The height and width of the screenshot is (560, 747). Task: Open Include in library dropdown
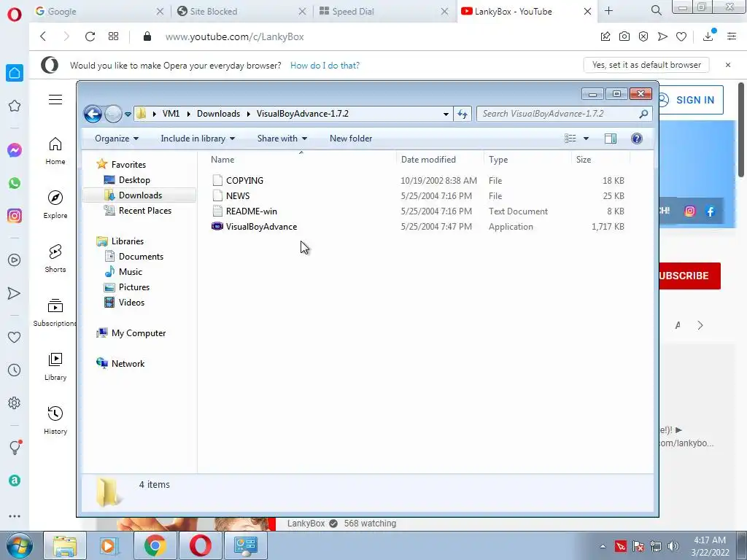pyautogui.click(x=198, y=139)
